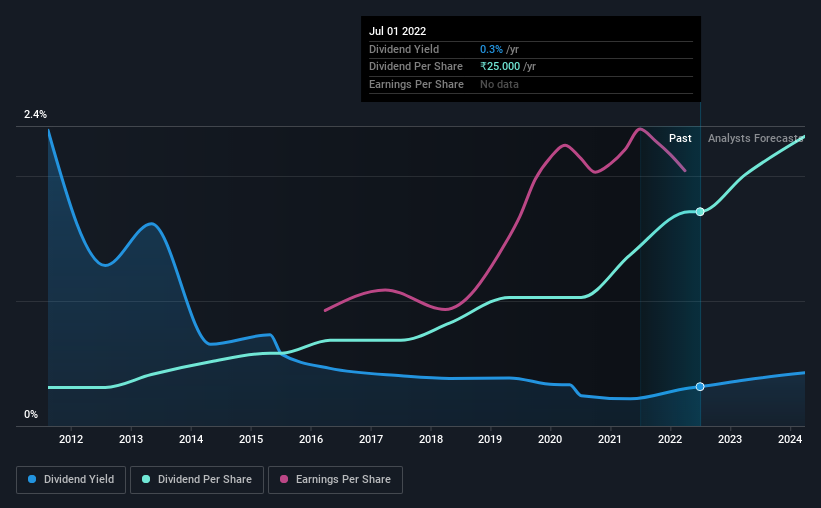Click the tooltip 'Dividend Per Share' row label
Image resolution: width=821 pixels, height=508 pixels.
coord(416,67)
